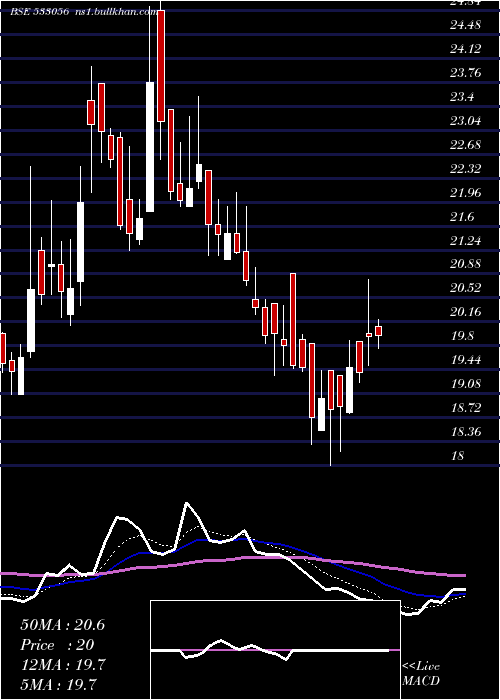This screenshot has width=500, height=700.
Task: Click the 22.68 price axis label
Action: click(466, 145)
